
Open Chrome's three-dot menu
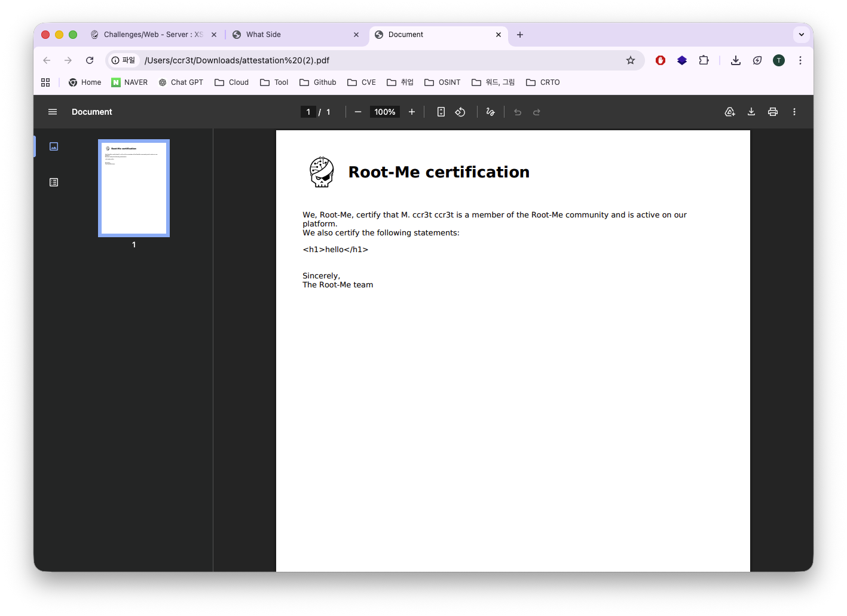click(x=800, y=60)
